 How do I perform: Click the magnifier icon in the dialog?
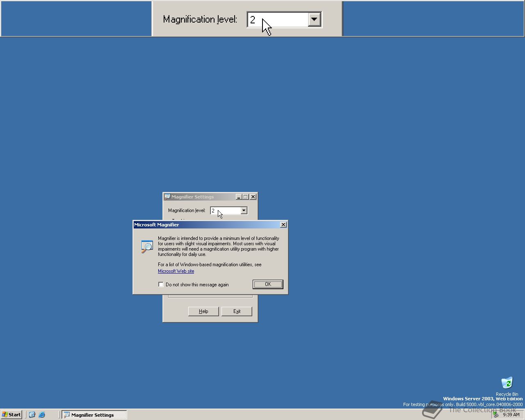coord(147,246)
